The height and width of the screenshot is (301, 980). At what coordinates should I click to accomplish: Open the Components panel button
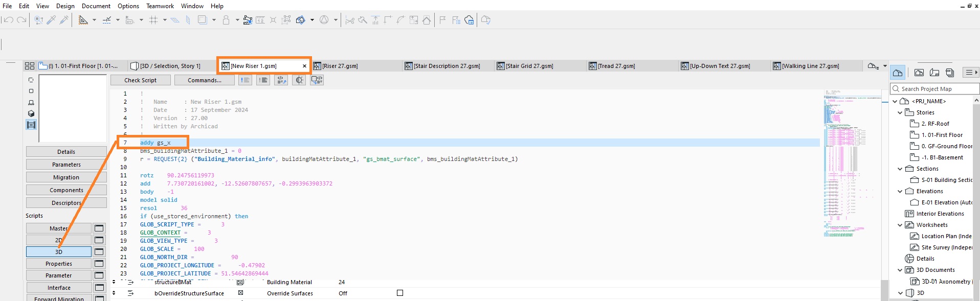tap(66, 190)
